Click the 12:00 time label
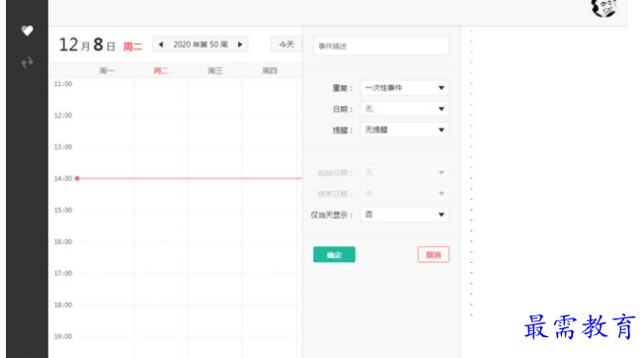The image size is (644, 358). pos(63,116)
